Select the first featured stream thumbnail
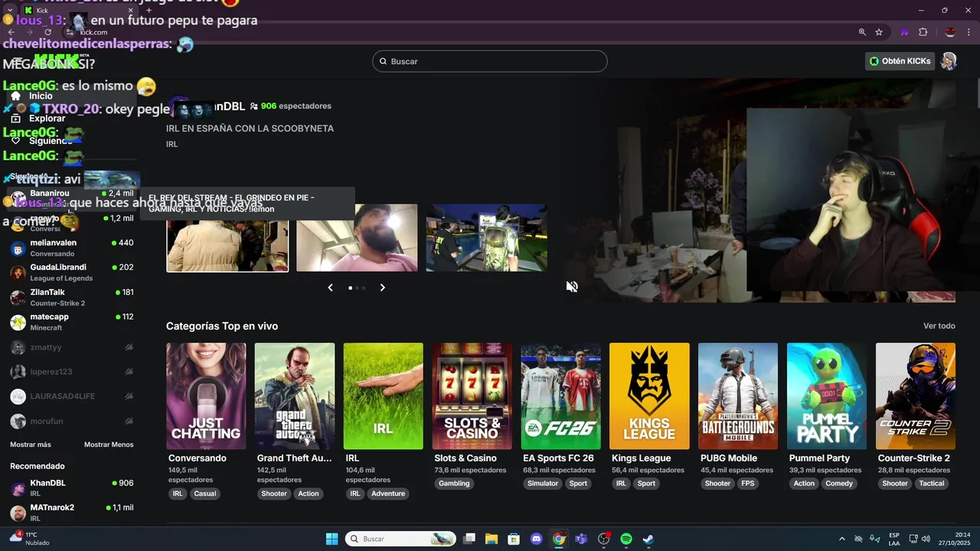The image size is (980, 551). point(227,237)
